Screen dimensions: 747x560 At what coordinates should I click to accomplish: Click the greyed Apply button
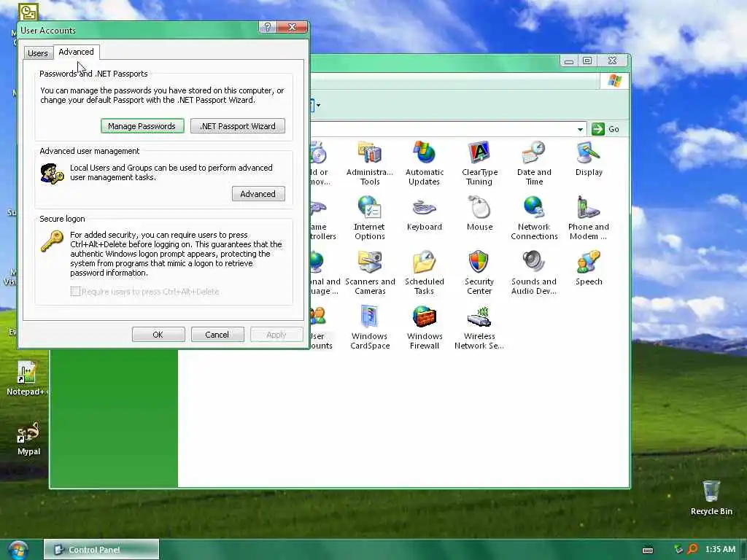click(276, 335)
